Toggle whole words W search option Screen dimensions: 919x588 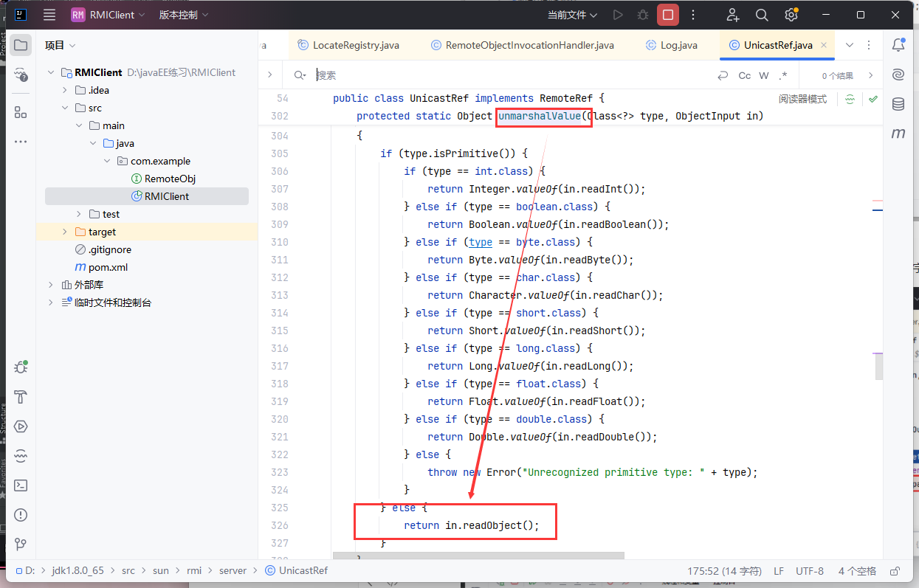click(x=764, y=75)
